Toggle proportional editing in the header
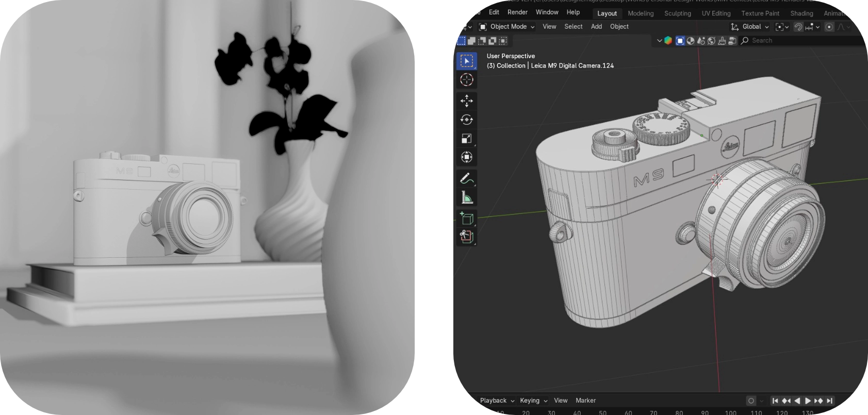The height and width of the screenshot is (415, 868). pyautogui.click(x=829, y=27)
